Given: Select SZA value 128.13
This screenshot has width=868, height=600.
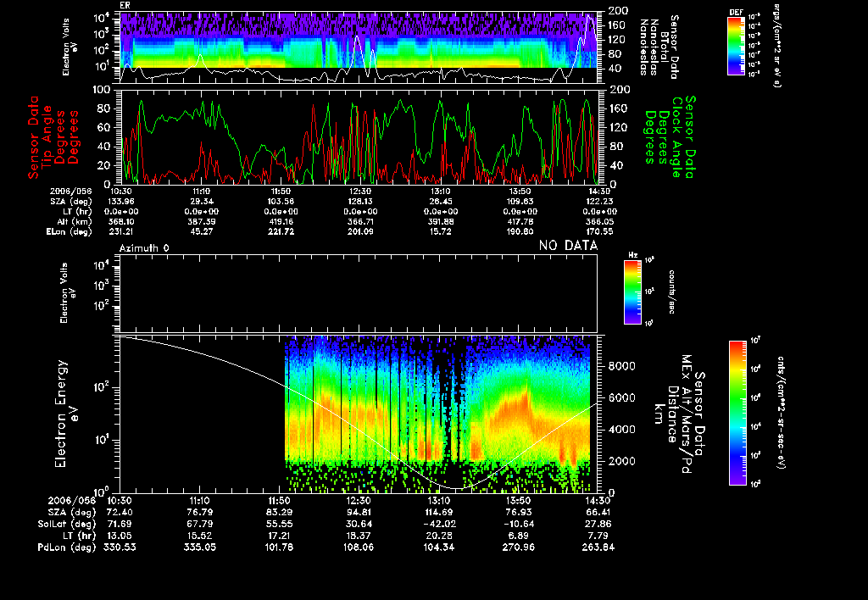Looking at the screenshot, I should tap(360, 202).
